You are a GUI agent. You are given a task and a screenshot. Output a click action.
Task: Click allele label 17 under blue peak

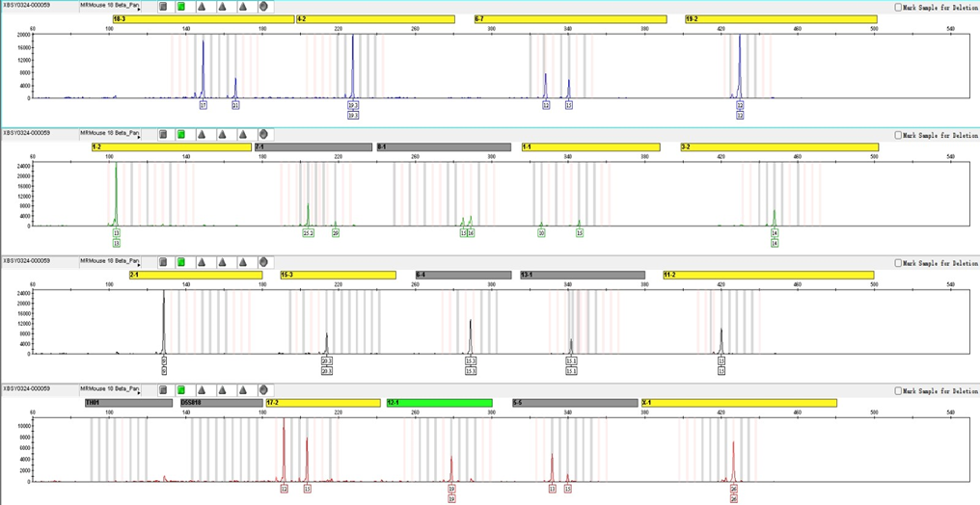pos(204,105)
